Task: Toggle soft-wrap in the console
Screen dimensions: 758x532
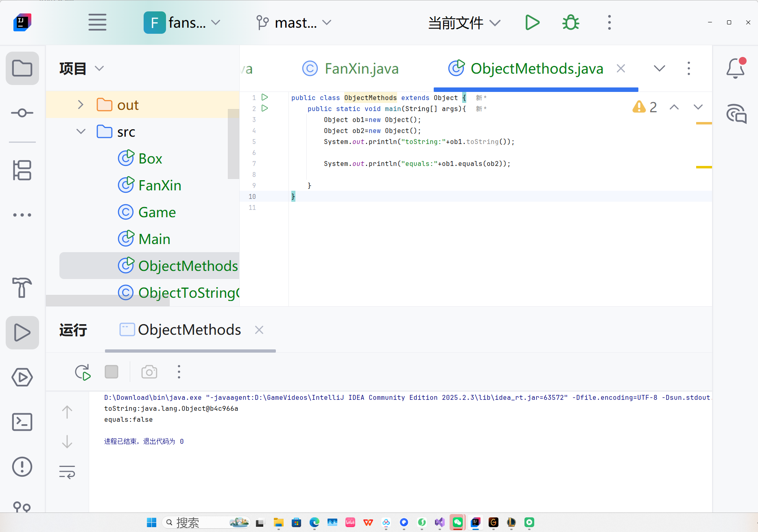Action: point(67,472)
